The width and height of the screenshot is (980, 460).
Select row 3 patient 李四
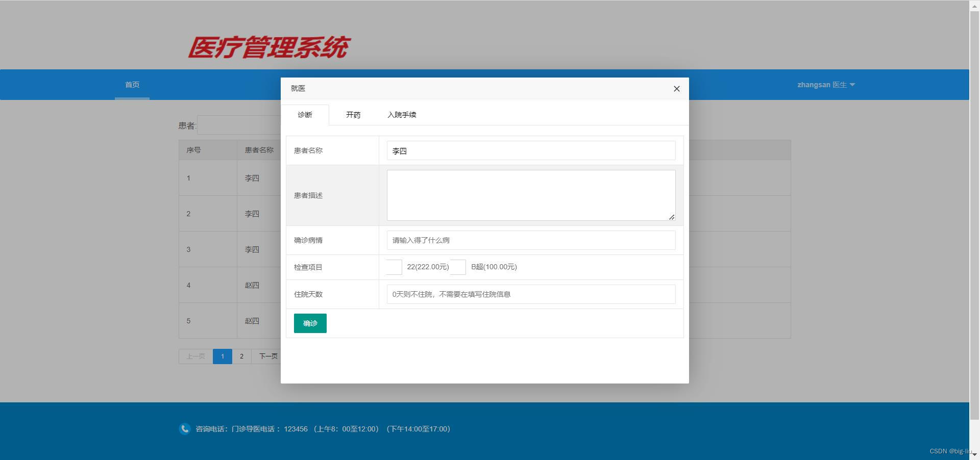[x=252, y=249]
